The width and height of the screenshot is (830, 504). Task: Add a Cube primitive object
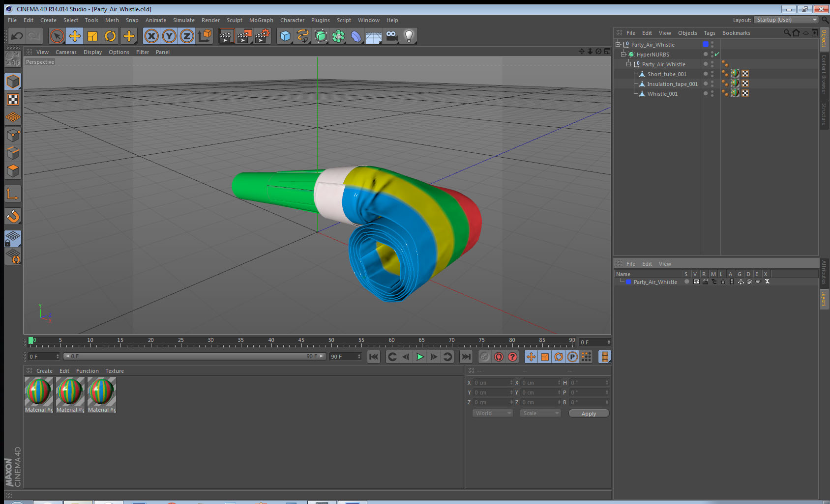(285, 36)
